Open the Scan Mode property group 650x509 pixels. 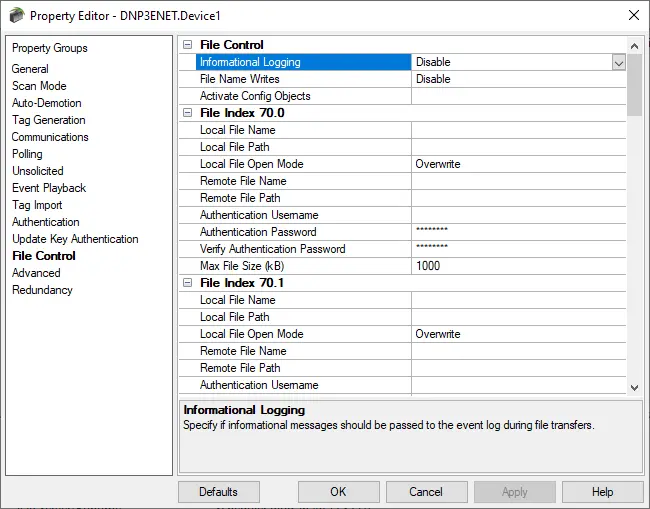tap(39, 86)
